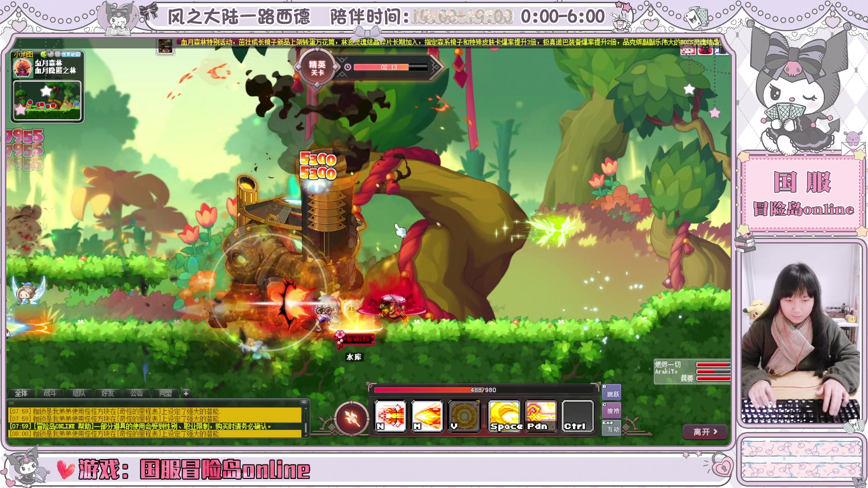868x488 pixels.
Task: Switch to the 同盟 chat tab
Action: (x=166, y=394)
